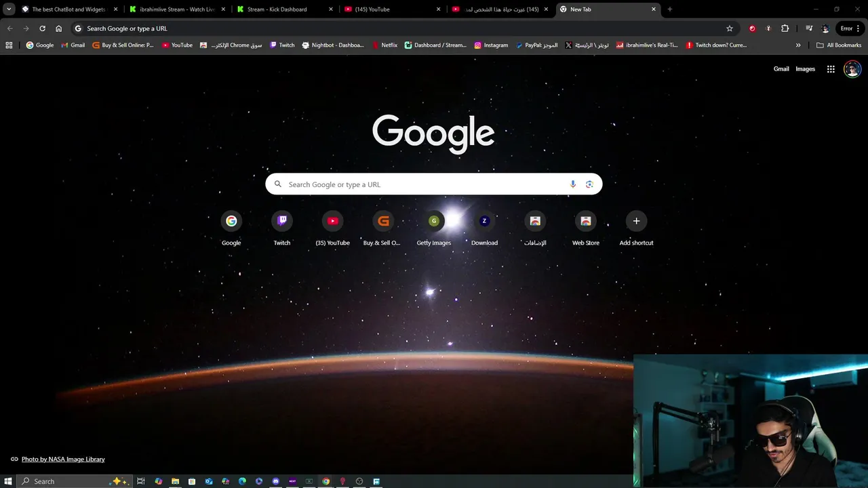Open Photo by NASA Image Library link
868x488 pixels.
click(x=63, y=459)
